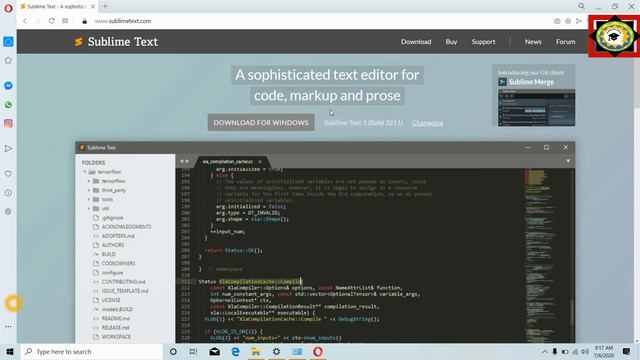The image size is (640, 360).
Task: Launch the Mail app from the taskbar
Action: point(215,351)
